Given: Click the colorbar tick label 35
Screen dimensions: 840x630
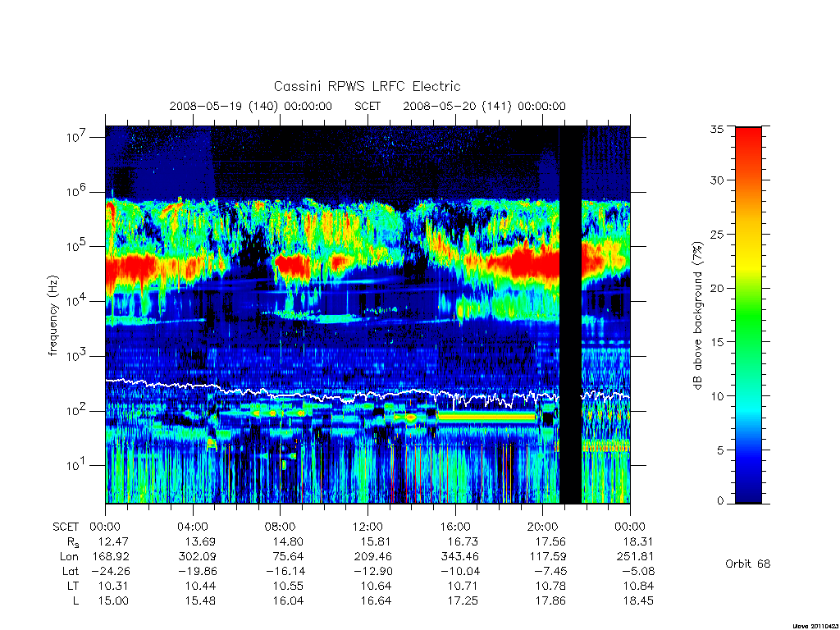Looking at the screenshot, I should click(x=717, y=129).
